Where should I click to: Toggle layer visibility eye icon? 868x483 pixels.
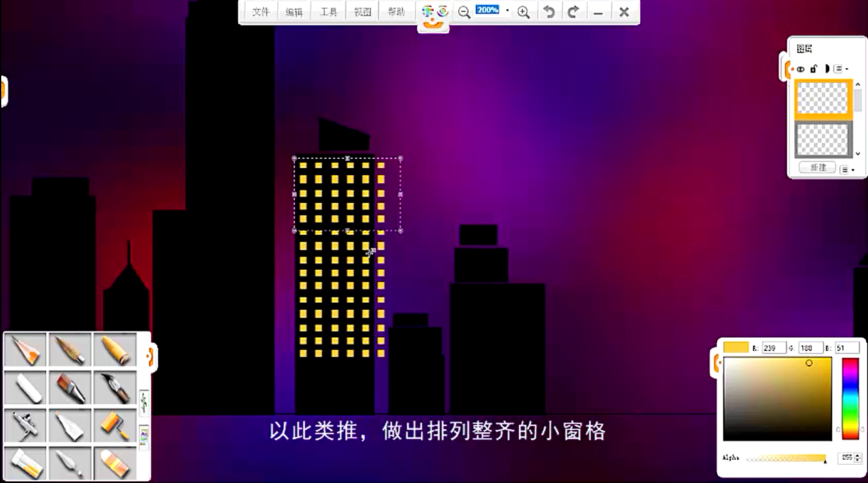point(800,69)
